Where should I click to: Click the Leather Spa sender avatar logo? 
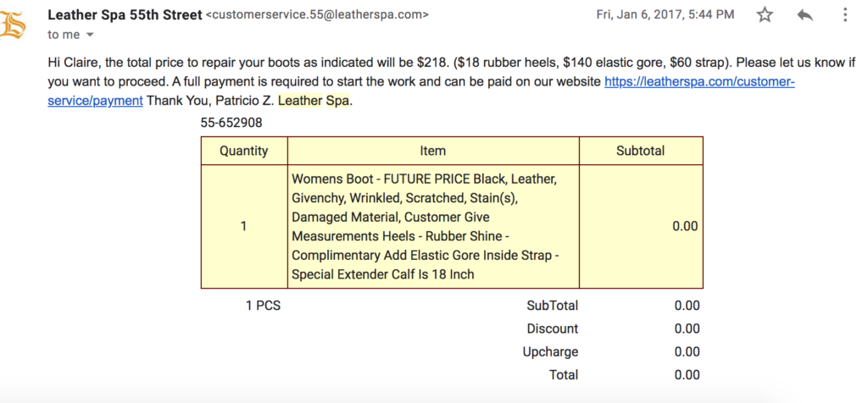point(12,25)
